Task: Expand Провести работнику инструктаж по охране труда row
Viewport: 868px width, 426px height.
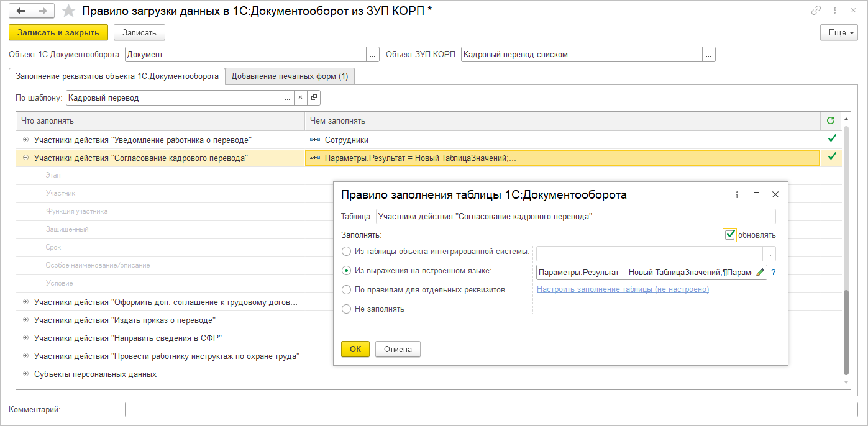Action: tap(25, 356)
